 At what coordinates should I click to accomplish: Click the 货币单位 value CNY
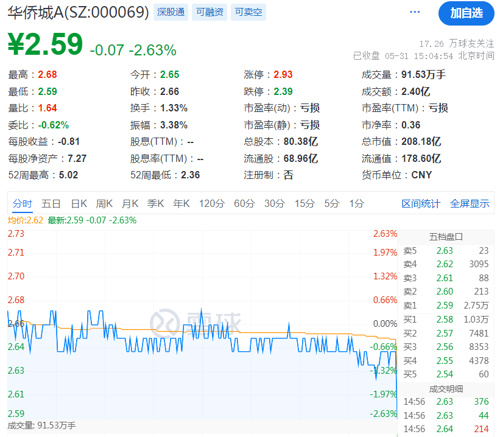(x=422, y=175)
